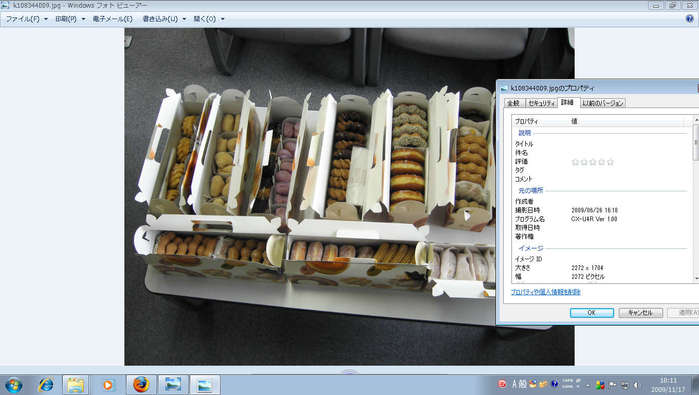Confirm the properties dialog with OK
Viewport: 699px width, 395px height.
pos(592,313)
